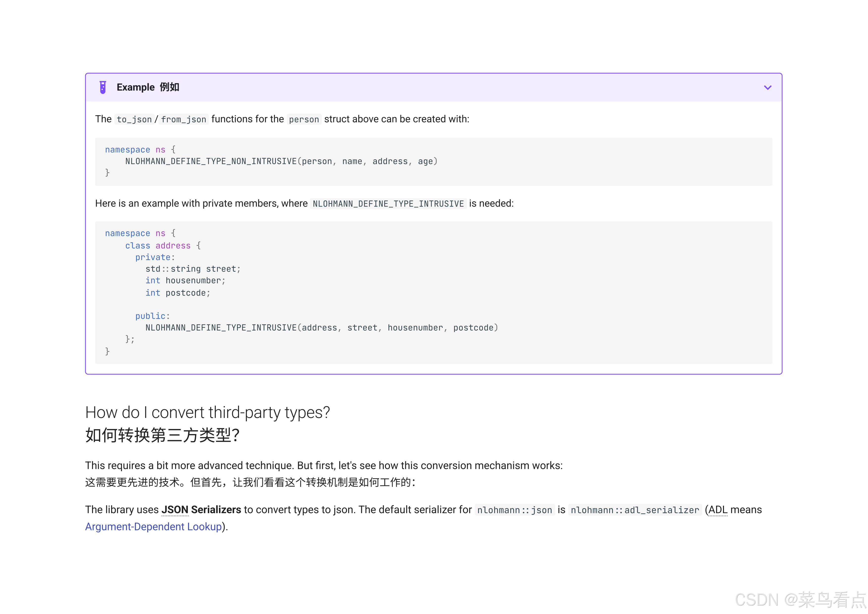Click the dotted-underlined ADL abbreviation
The image size is (868, 614).
[x=718, y=510]
